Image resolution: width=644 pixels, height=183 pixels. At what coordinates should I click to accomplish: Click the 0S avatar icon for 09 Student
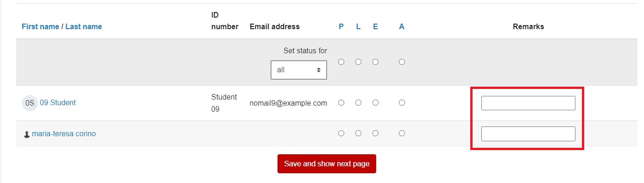click(x=30, y=103)
